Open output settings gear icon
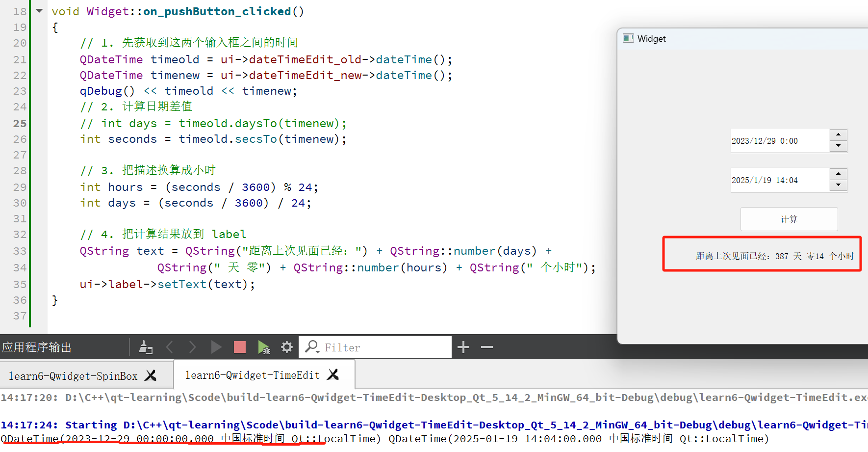This screenshot has width=868, height=452. (287, 347)
